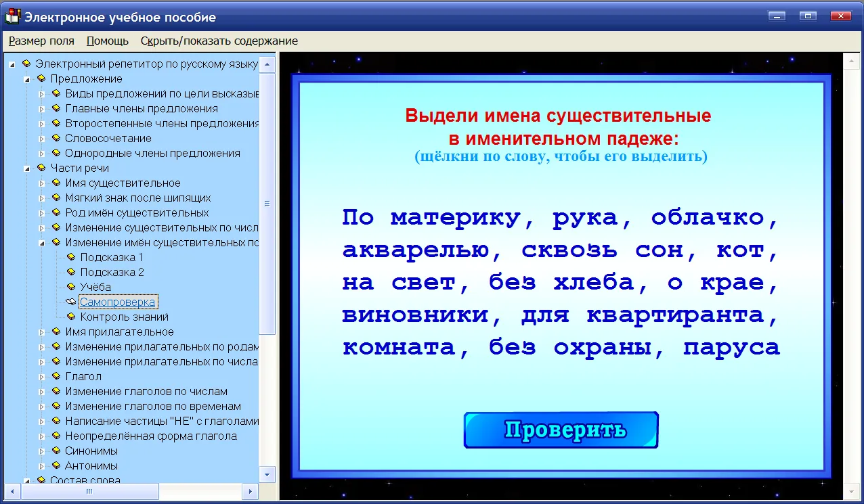Expand Виды предложений по цели высказывания node
864x504 pixels.
coord(41,93)
